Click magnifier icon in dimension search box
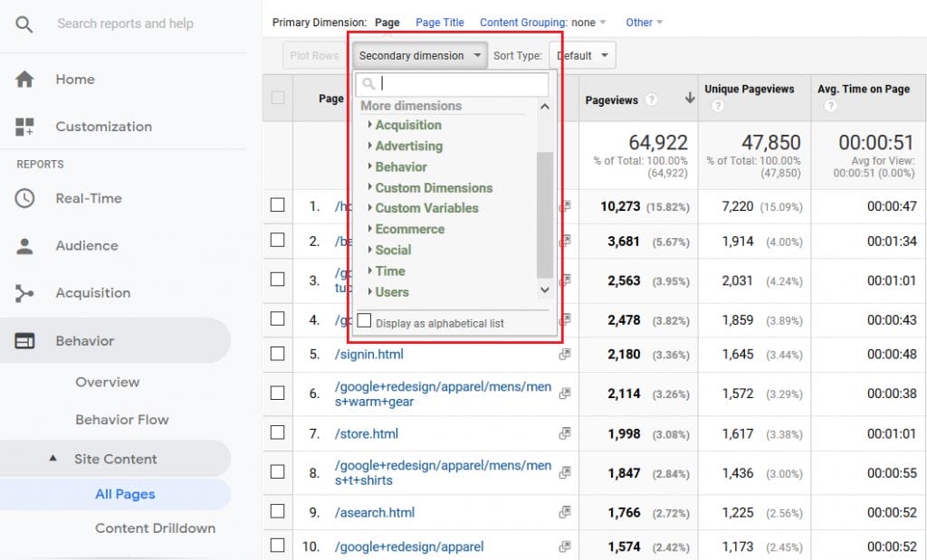Screen dimensions: 927x560 click(x=368, y=84)
